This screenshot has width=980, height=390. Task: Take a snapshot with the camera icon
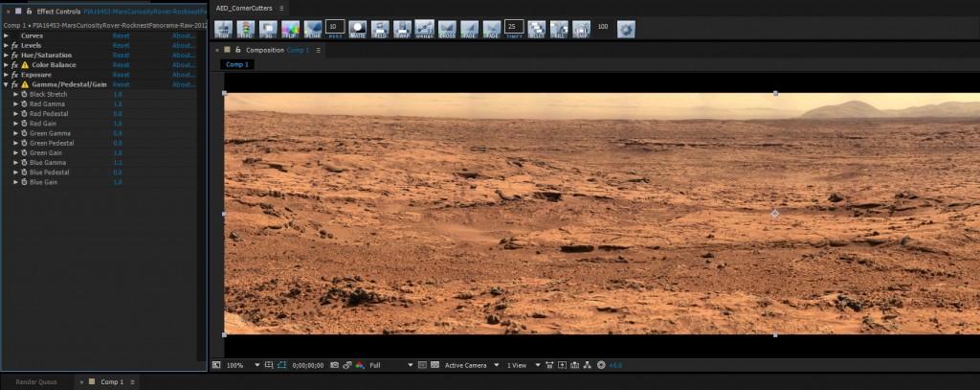click(332, 365)
